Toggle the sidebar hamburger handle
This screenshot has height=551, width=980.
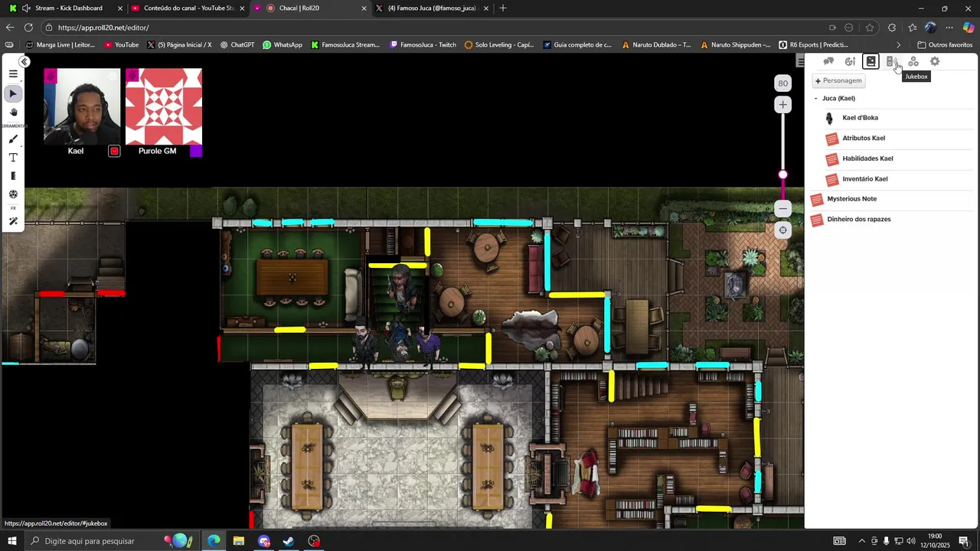pyautogui.click(x=800, y=61)
